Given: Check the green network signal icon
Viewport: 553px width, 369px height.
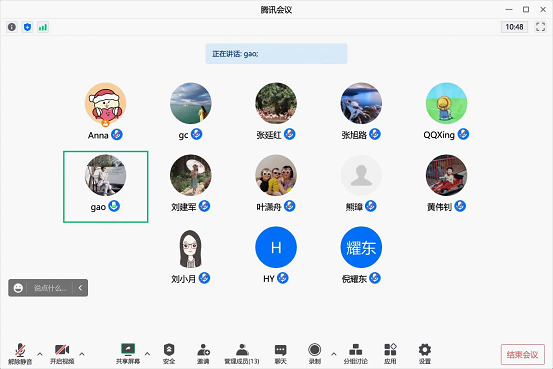Looking at the screenshot, I should pyautogui.click(x=43, y=27).
